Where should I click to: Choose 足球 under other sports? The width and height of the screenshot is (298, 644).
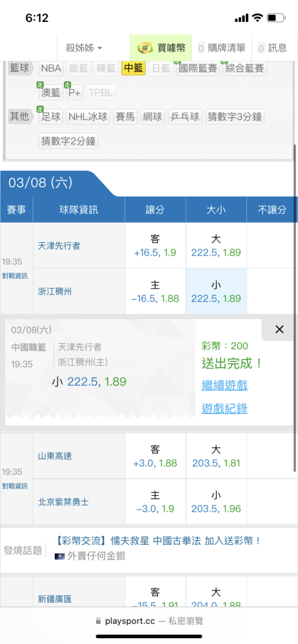coord(51,117)
